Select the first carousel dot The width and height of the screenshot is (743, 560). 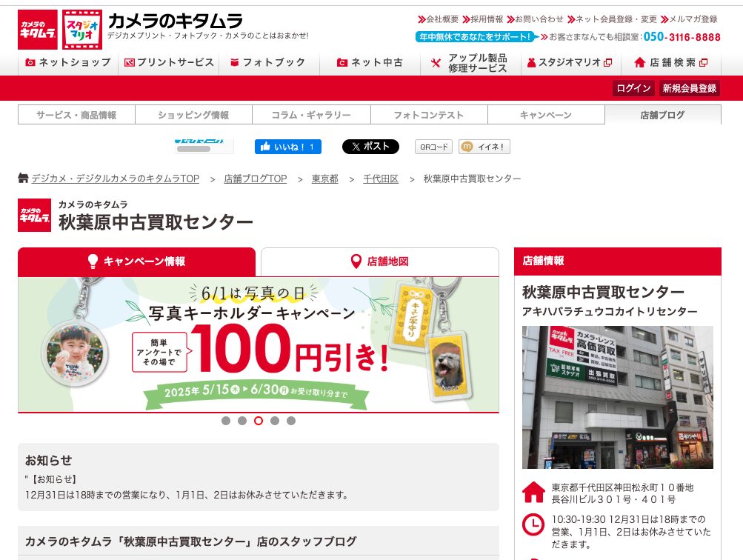[x=226, y=421]
